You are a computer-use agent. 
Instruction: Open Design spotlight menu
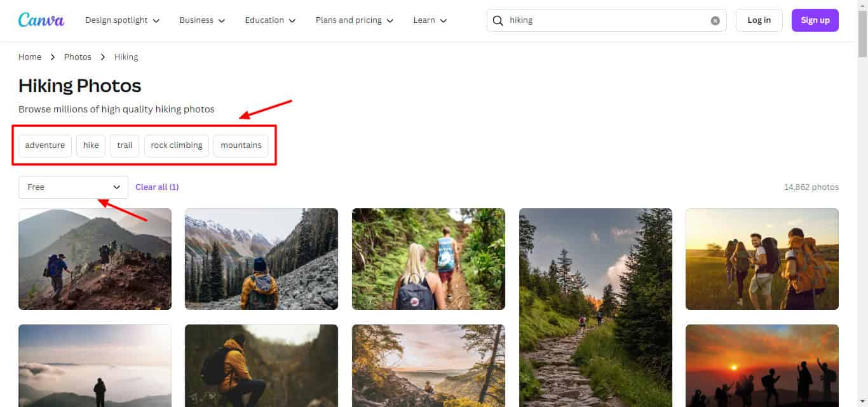pos(122,20)
